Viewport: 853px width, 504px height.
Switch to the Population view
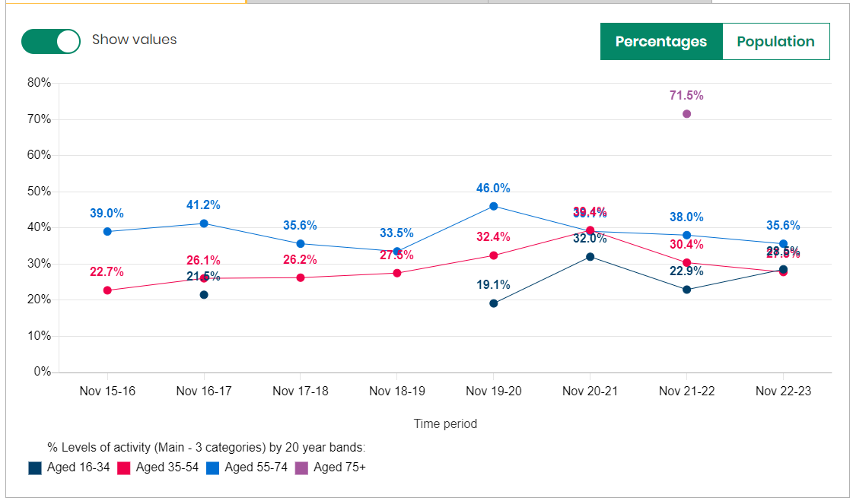[x=775, y=42]
